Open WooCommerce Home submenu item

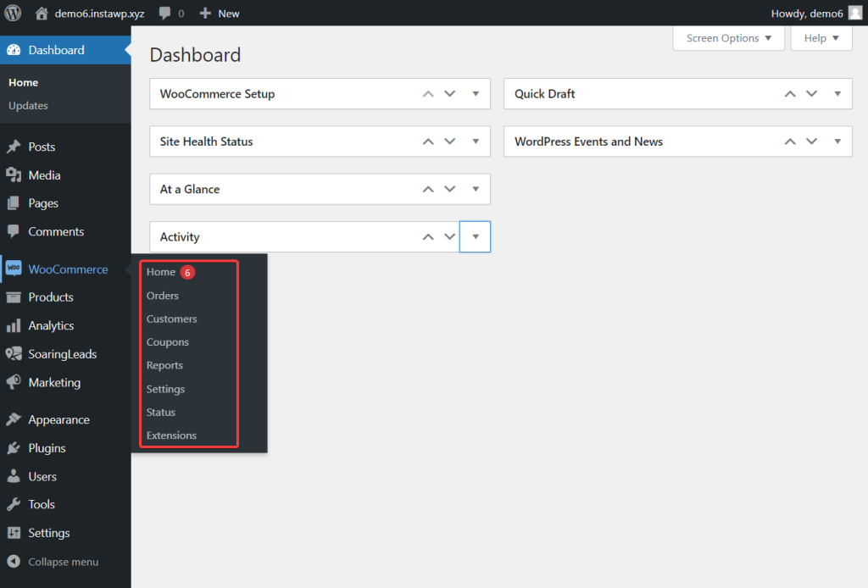coord(160,272)
